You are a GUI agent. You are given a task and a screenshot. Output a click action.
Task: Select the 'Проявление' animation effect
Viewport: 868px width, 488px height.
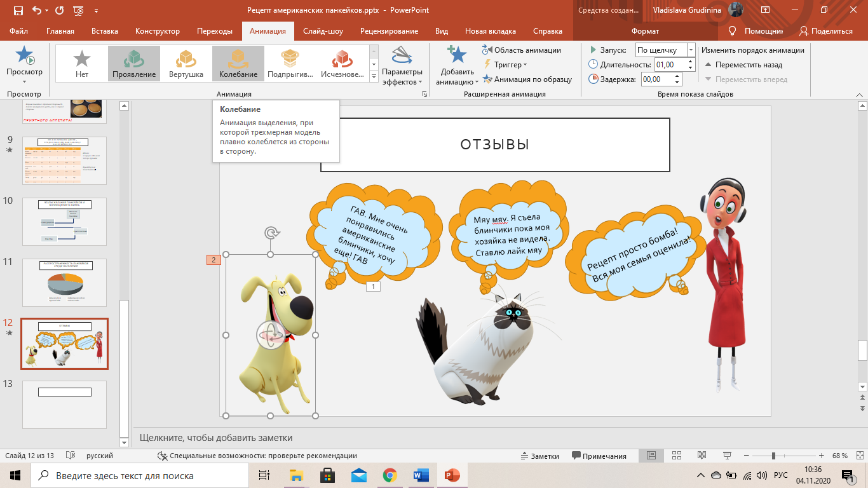[134, 64]
